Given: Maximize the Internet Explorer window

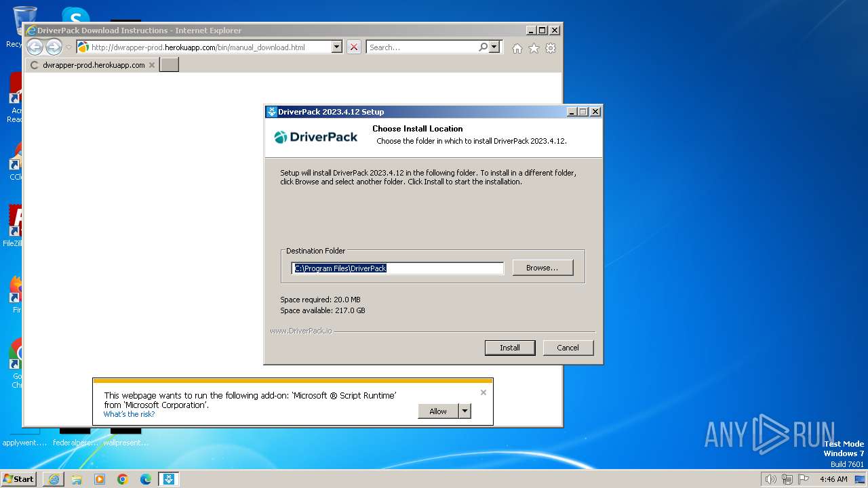Looking at the screenshot, I should (x=542, y=30).
